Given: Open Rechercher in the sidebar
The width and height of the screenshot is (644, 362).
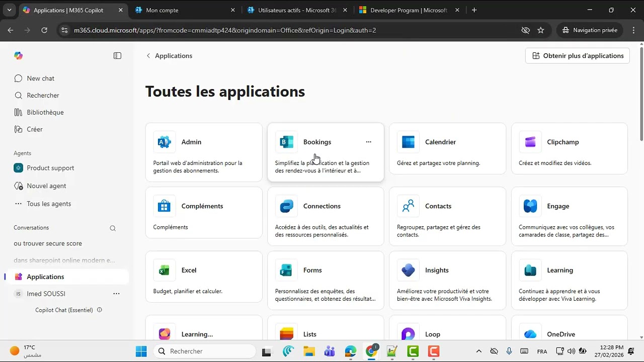Looking at the screenshot, I should click(x=66, y=96).
